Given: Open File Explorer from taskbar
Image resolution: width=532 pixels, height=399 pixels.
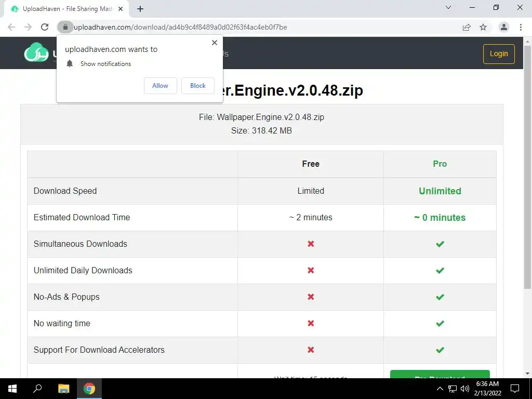Looking at the screenshot, I should [x=63, y=389].
